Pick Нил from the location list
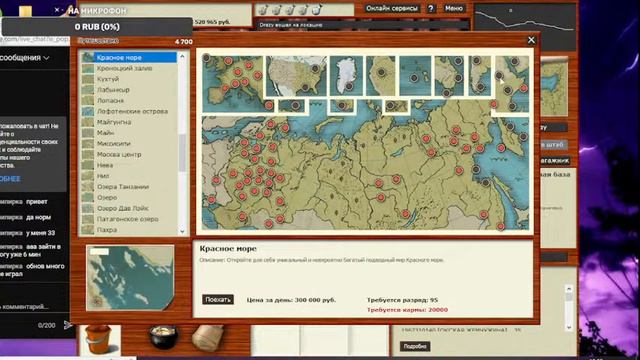 [x=129, y=176]
